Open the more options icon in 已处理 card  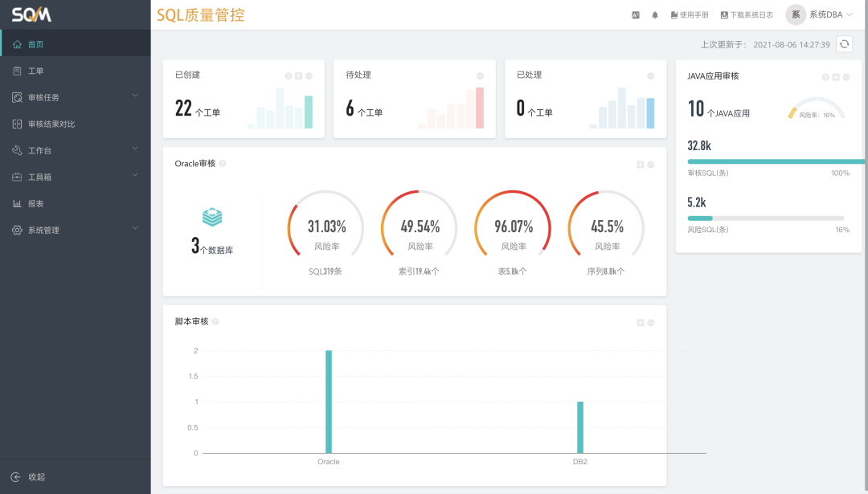[x=651, y=76]
